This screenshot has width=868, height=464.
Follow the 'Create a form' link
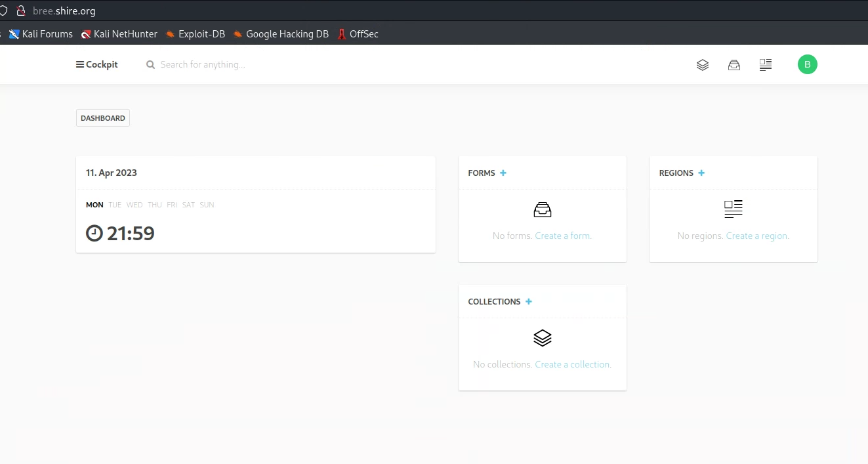coord(563,236)
